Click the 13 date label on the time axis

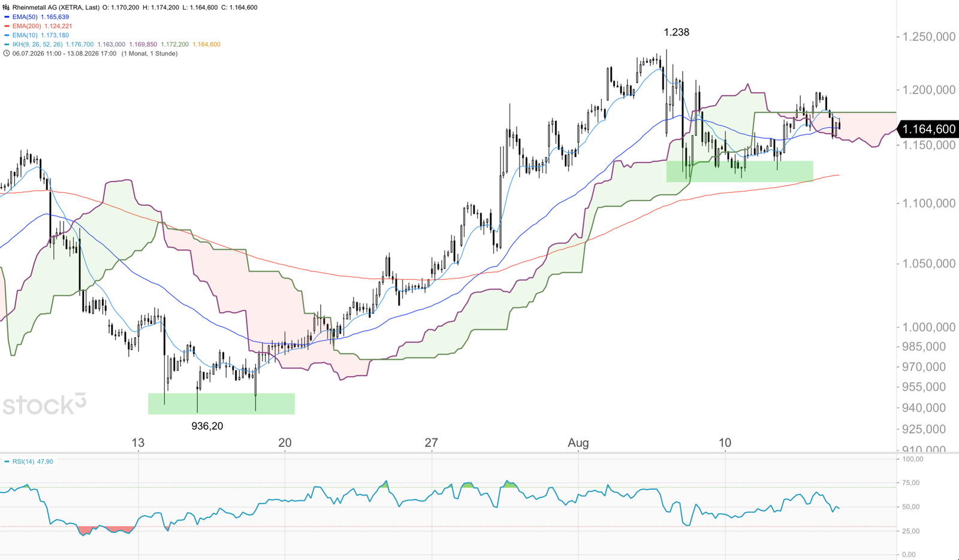click(x=138, y=443)
